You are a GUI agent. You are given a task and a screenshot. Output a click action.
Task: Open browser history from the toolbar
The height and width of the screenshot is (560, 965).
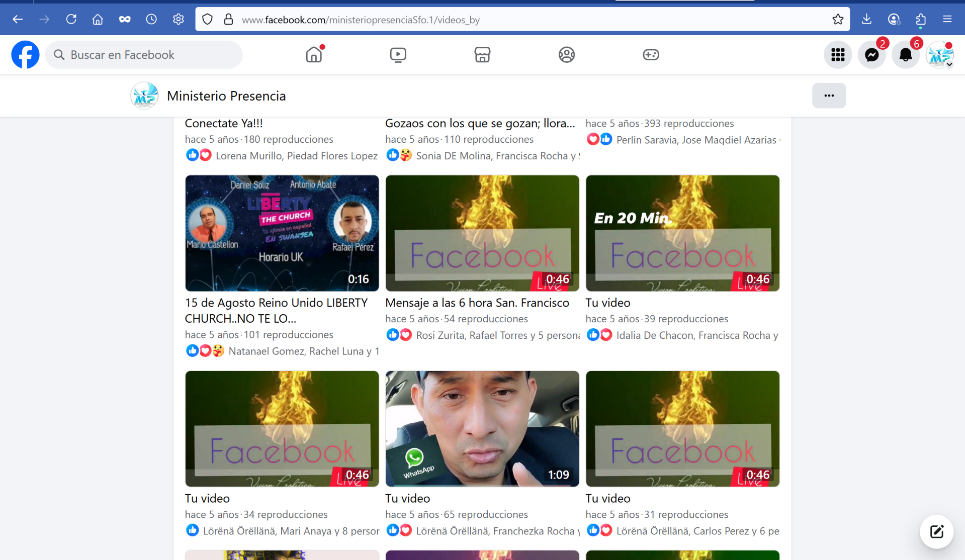pos(151,19)
